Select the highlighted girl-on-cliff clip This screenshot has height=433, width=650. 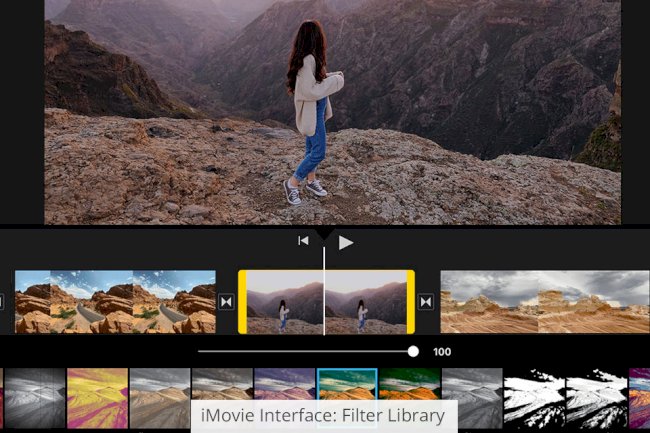coord(326,302)
